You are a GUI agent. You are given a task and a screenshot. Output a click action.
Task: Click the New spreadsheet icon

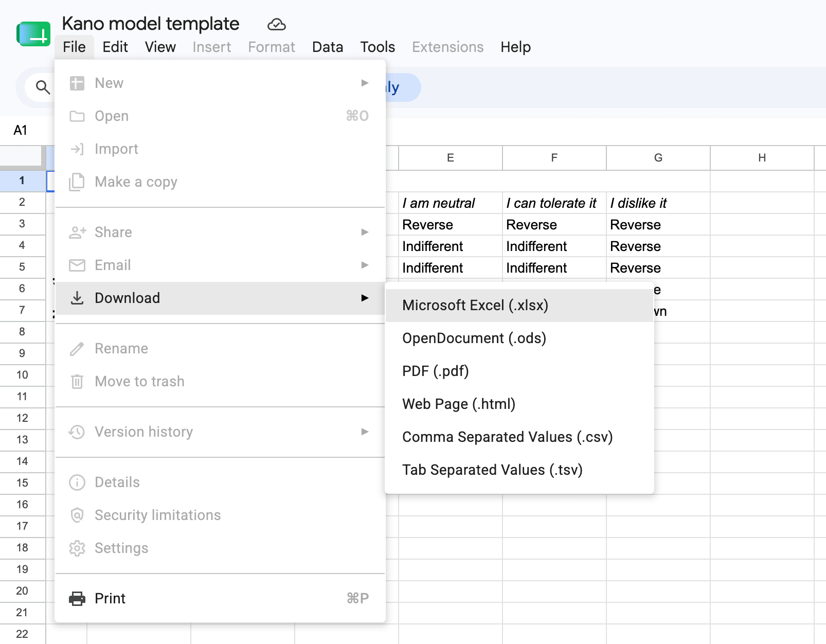tap(77, 83)
